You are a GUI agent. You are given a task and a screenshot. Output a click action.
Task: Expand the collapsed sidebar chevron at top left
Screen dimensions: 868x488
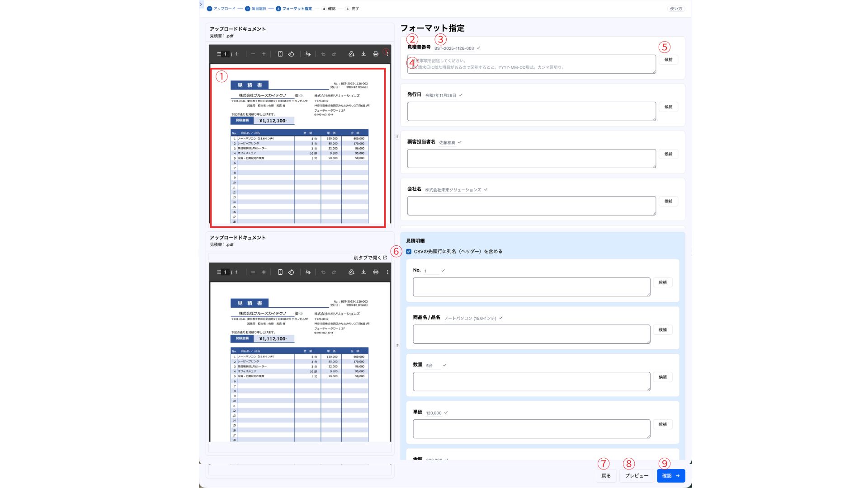tap(201, 5)
